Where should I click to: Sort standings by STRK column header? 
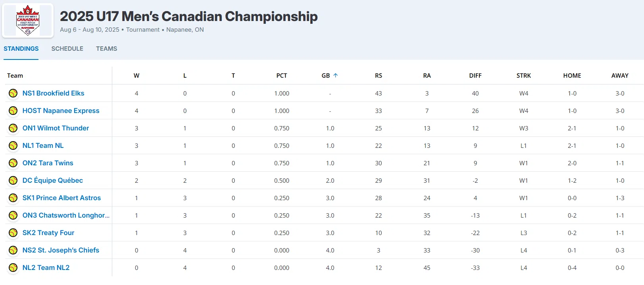pos(524,75)
